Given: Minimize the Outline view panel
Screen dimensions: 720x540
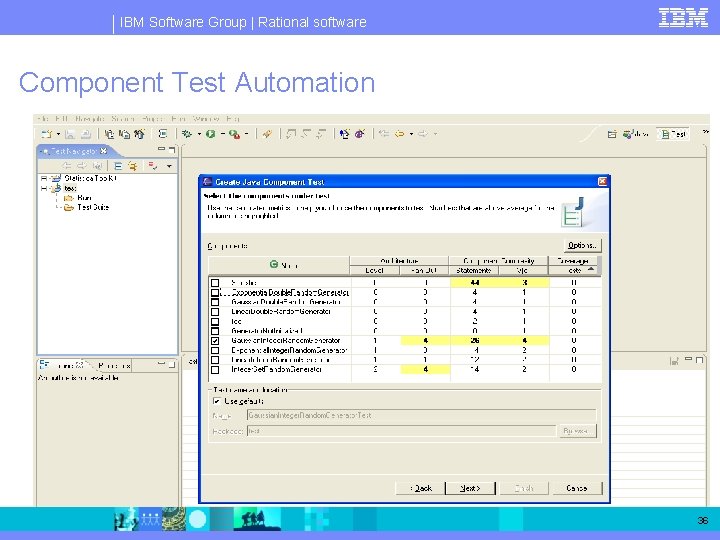Looking at the screenshot, I should [x=161, y=364].
